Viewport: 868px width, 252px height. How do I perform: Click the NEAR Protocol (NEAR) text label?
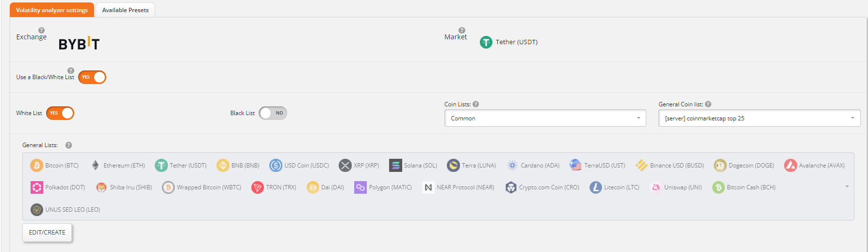pyautogui.click(x=465, y=187)
